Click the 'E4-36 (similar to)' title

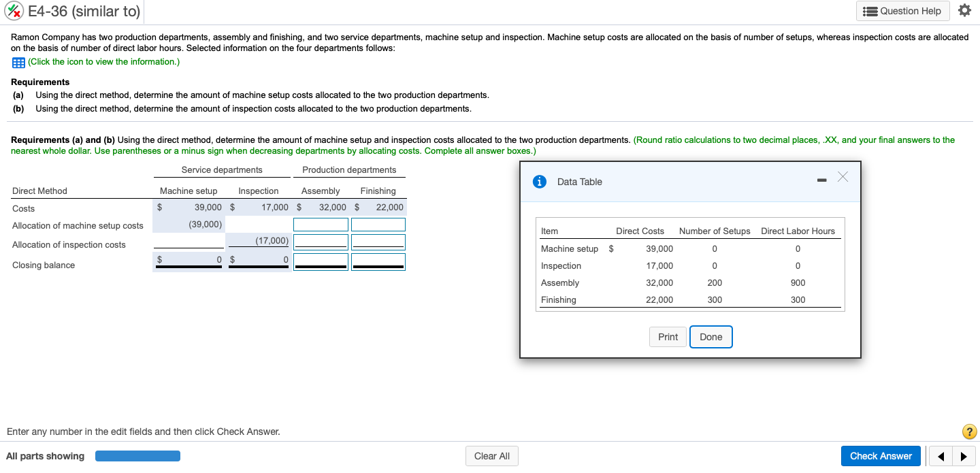pyautogui.click(x=84, y=11)
